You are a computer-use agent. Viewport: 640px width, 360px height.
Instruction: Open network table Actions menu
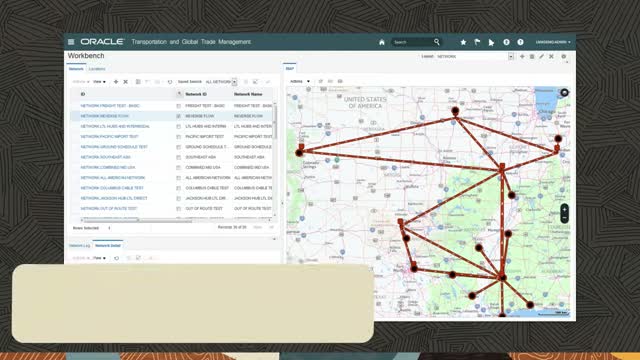[81, 82]
